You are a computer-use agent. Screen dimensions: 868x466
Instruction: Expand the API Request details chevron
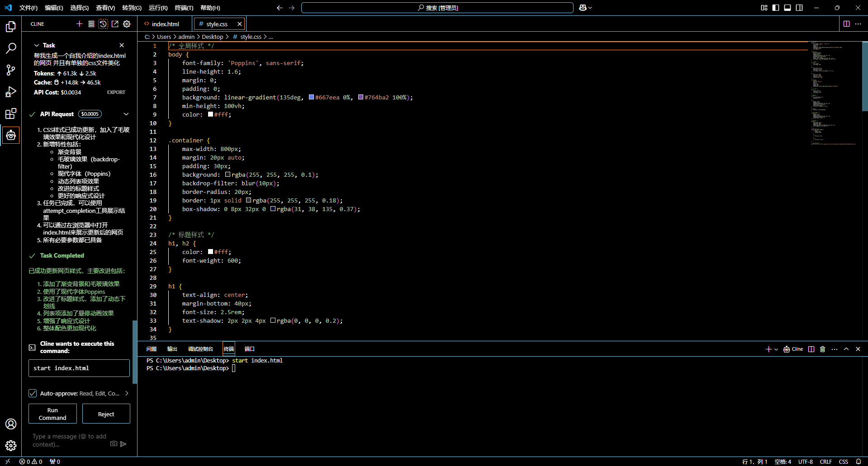(x=126, y=114)
